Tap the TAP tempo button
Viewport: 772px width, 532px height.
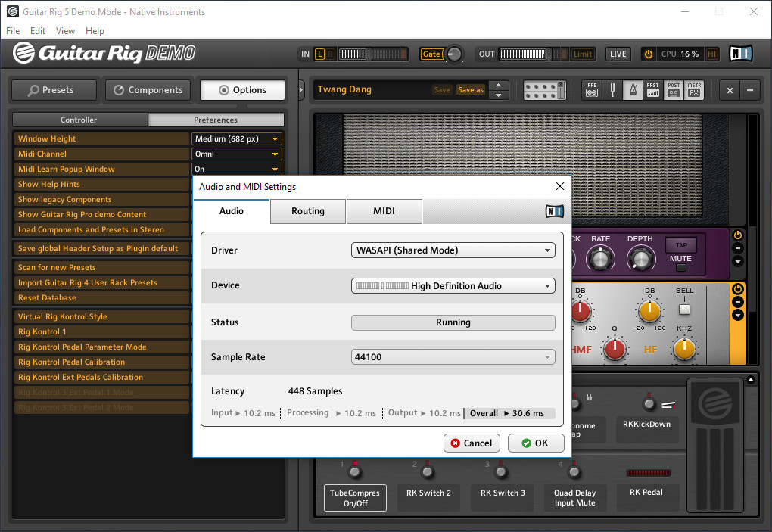click(x=681, y=245)
